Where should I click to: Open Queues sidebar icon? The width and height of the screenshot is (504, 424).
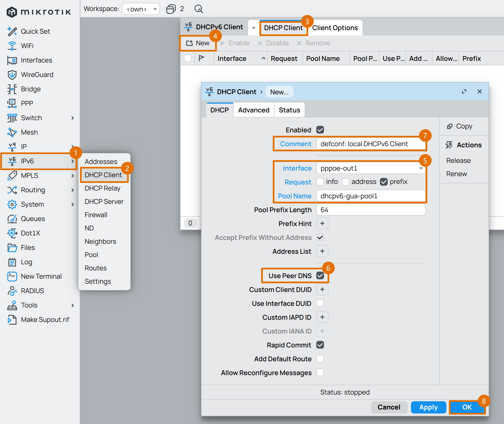[12, 219]
